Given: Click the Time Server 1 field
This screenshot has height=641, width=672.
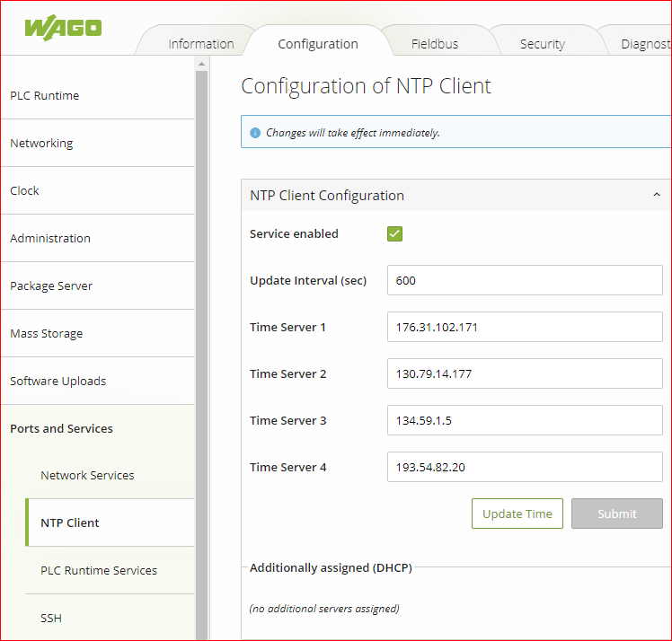Looking at the screenshot, I should pos(524,327).
